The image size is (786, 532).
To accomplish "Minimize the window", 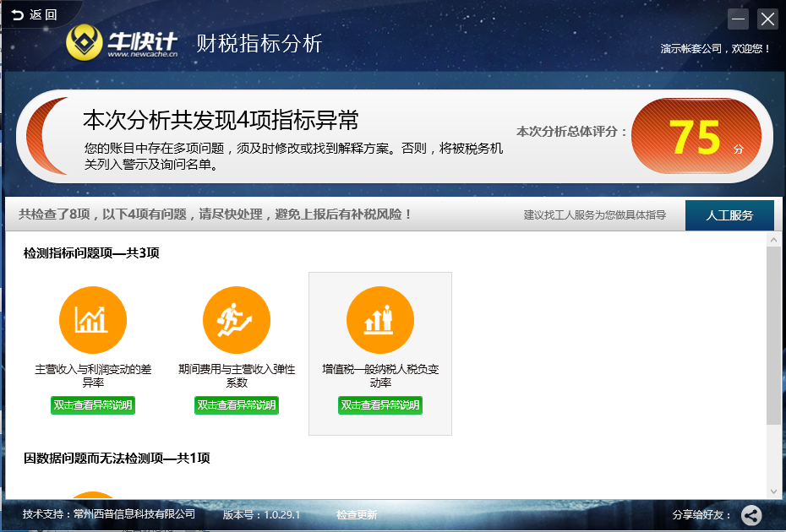I will tap(738, 19).
